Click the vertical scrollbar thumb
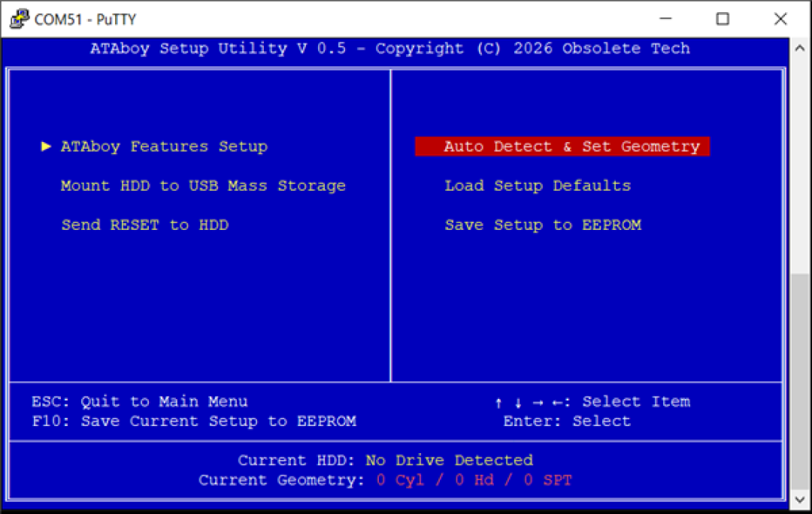812x514 pixels. click(x=799, y=380)
